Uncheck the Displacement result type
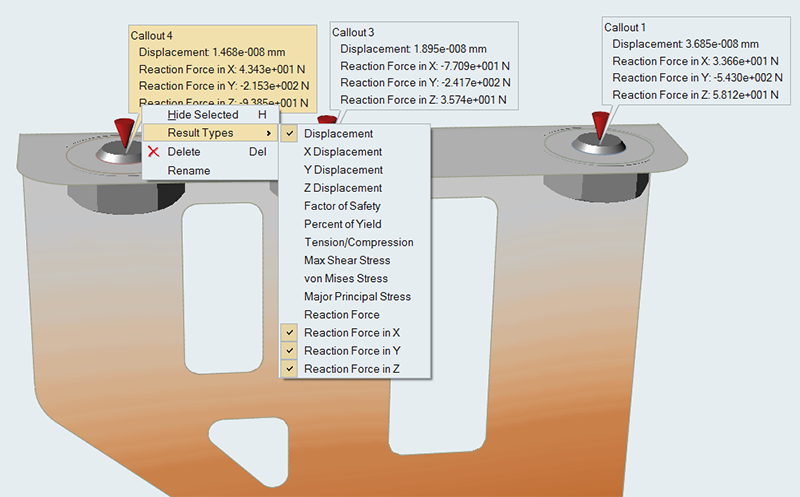 coord(338,133)
